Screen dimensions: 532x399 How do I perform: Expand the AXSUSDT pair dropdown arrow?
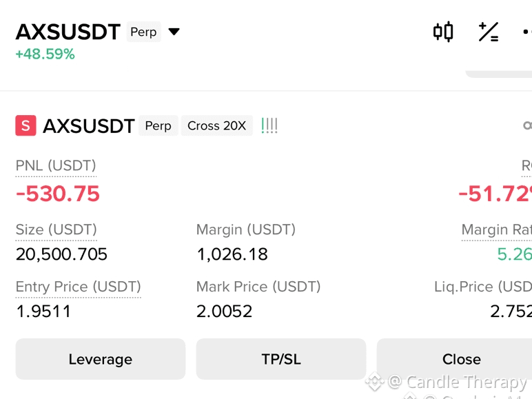(x=174, y=32)
